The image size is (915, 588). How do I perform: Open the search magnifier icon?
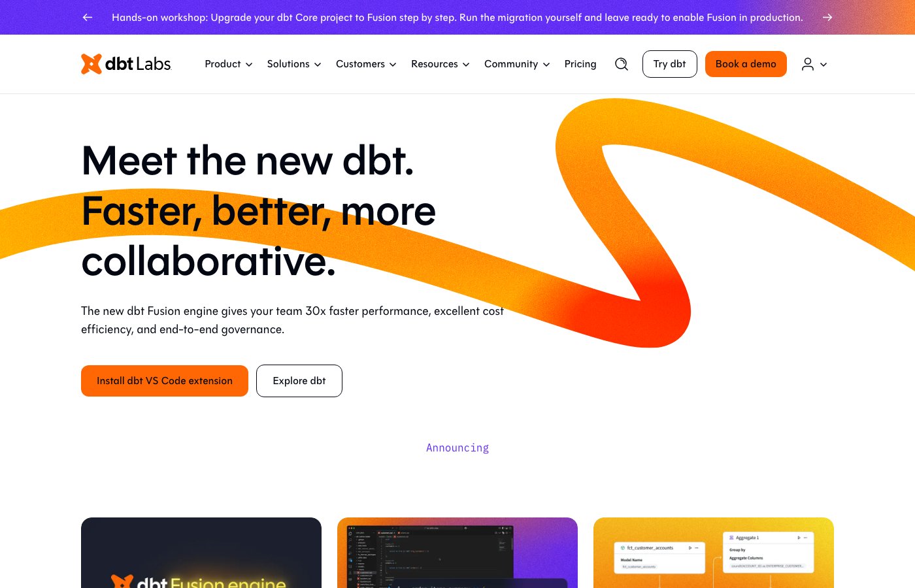[x=622, y=64]
